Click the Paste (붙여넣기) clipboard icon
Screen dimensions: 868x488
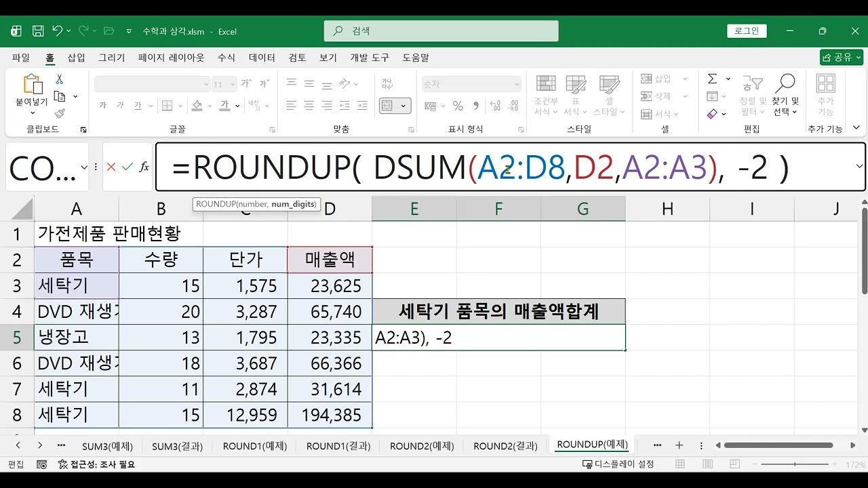click(33, 84)
